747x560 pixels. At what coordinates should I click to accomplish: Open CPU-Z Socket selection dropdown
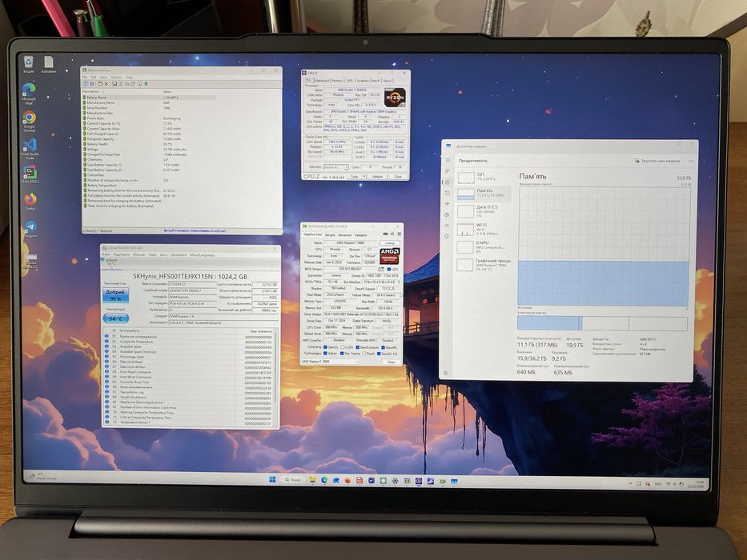(336, 167)
